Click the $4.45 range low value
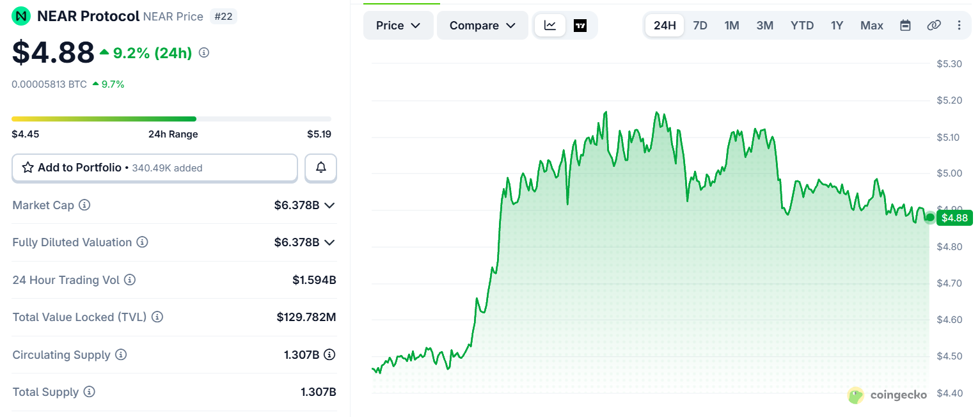The height and width of the screenshot is (417, 980). (x=25, y=134)
